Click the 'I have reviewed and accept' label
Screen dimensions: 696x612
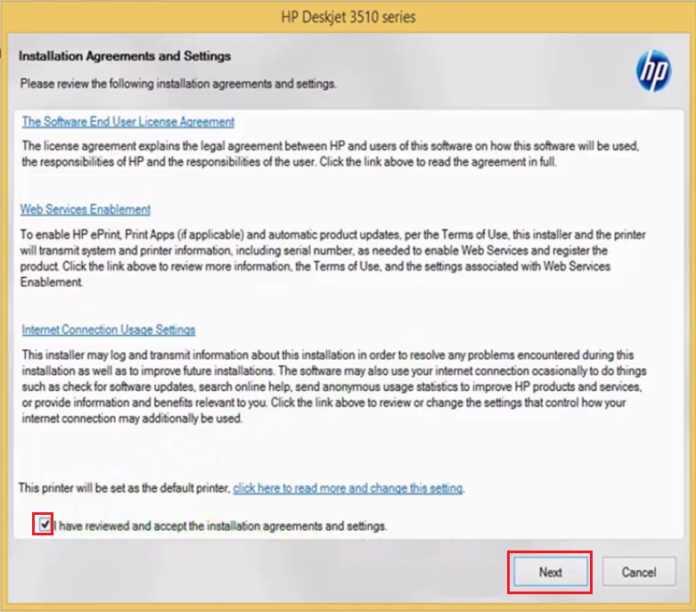pyautogui.click(x=220, y=526)
